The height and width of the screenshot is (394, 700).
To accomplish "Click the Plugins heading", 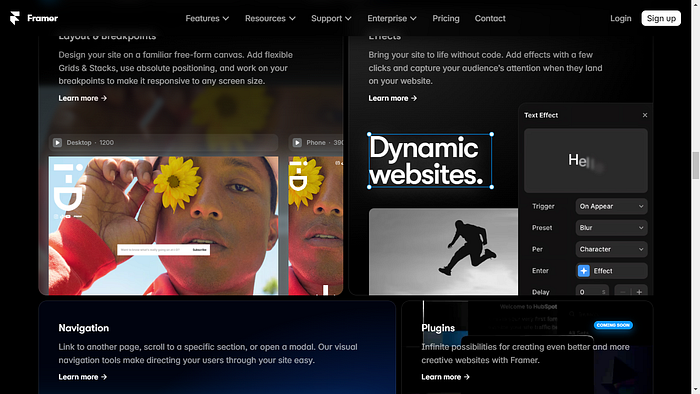I will (x=438, y=328).
